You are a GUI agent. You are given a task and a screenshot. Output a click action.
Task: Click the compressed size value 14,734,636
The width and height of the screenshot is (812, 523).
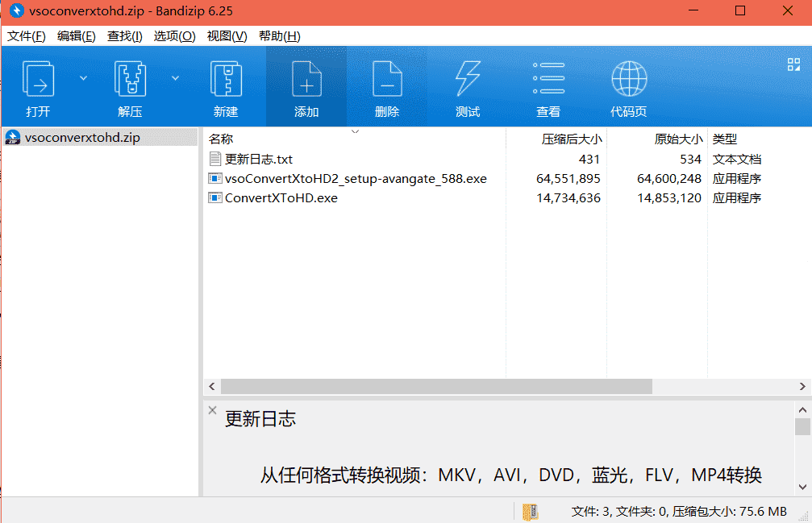tap(568, 198)
